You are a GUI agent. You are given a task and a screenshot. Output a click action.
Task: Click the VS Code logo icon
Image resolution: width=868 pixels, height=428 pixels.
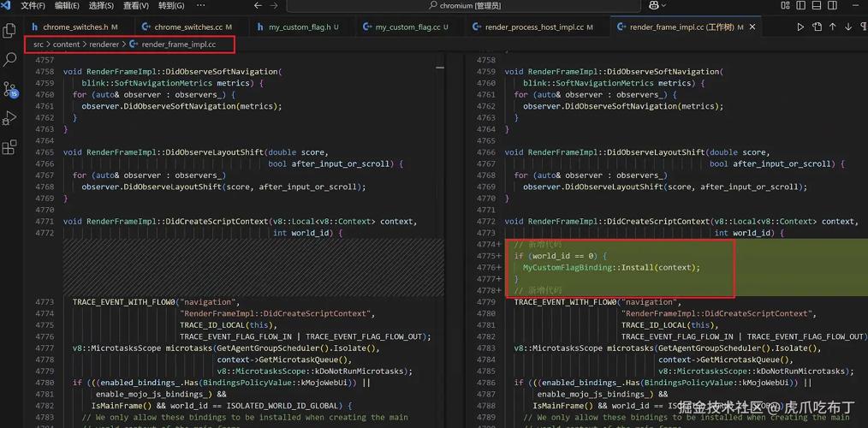coord(7,5)
